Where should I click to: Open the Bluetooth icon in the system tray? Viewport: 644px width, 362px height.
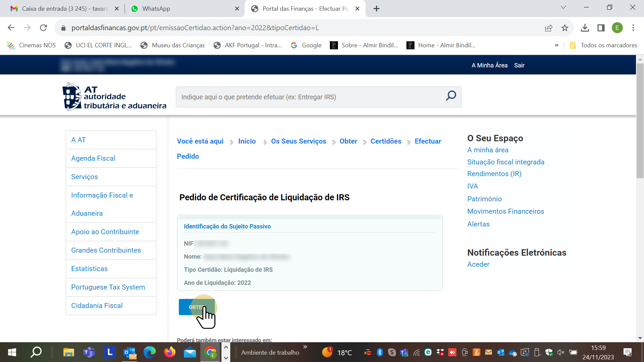click(380, 352)
